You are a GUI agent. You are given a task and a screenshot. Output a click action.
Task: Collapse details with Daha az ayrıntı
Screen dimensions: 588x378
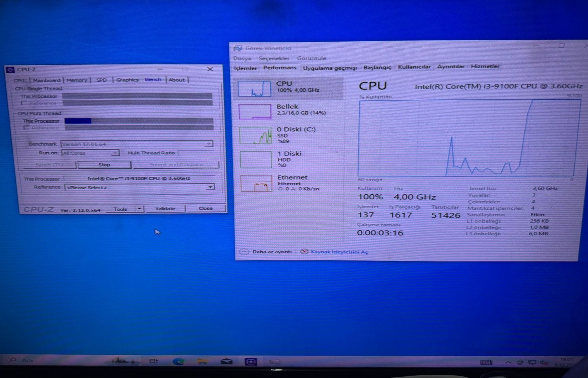[266, 252]
